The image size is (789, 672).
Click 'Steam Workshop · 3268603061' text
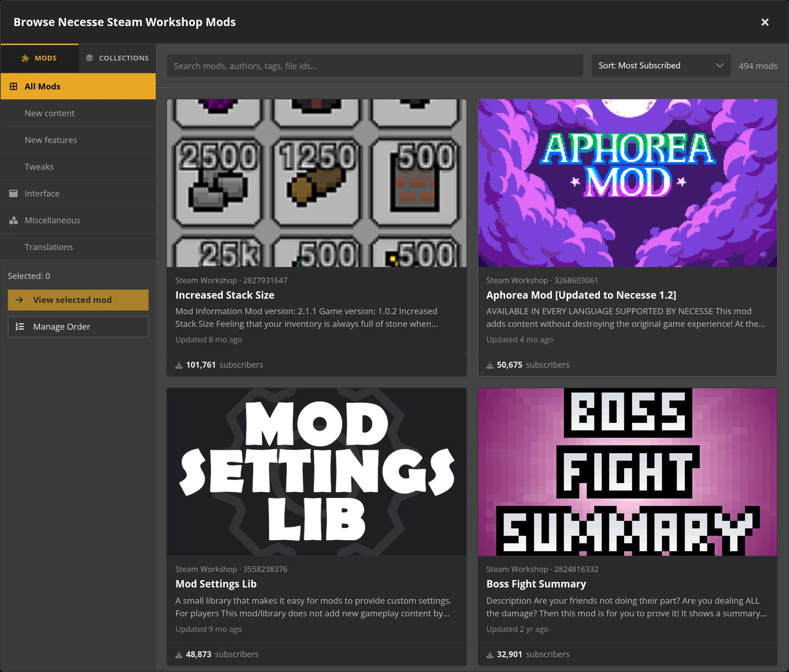click(542, 280)
